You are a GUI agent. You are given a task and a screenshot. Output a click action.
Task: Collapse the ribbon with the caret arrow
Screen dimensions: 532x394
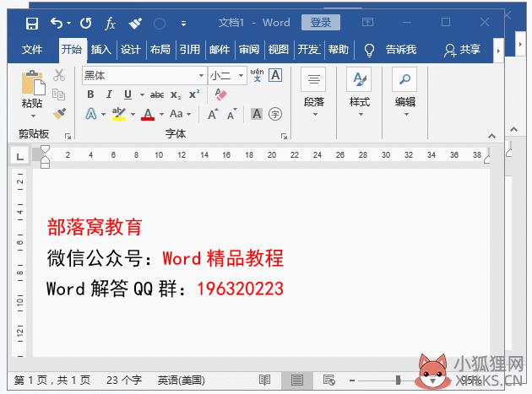click(x=491, y=136)
